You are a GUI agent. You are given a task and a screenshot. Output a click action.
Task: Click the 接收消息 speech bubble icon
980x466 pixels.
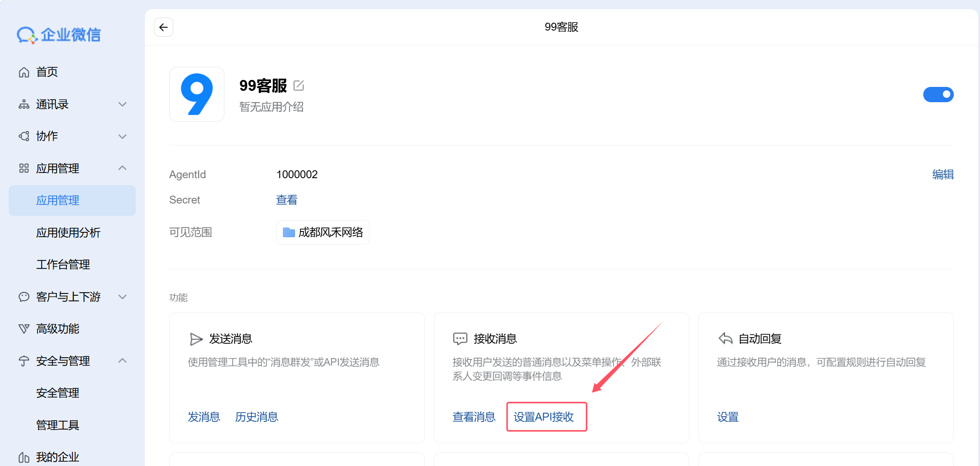tap(460, 339)
